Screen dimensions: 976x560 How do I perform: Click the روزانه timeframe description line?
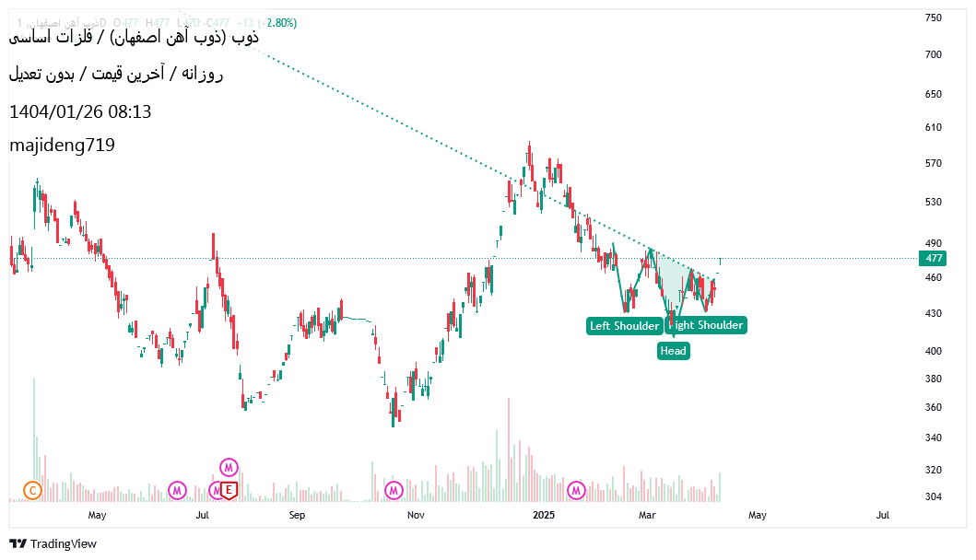pos(116,75)
